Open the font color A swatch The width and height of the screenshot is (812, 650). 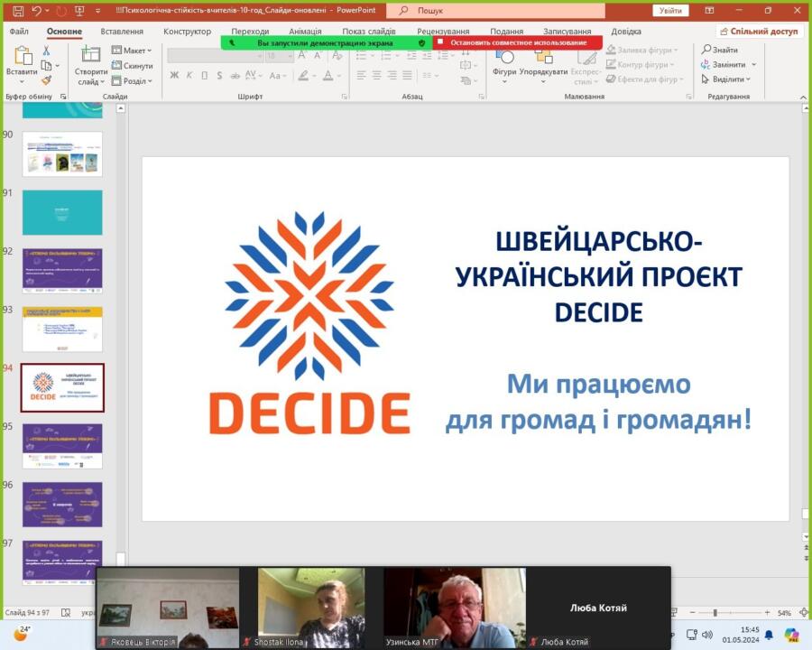[328, 76]
